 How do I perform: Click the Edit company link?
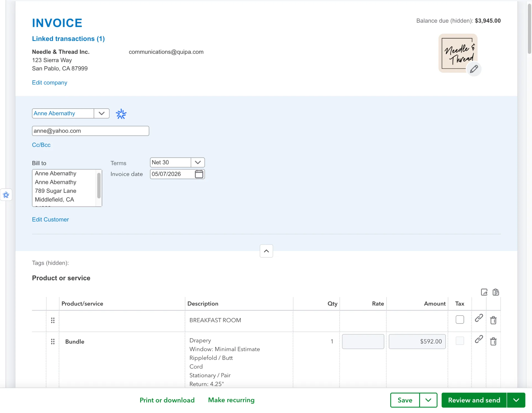pyautogui.click(x=50, y=83)
